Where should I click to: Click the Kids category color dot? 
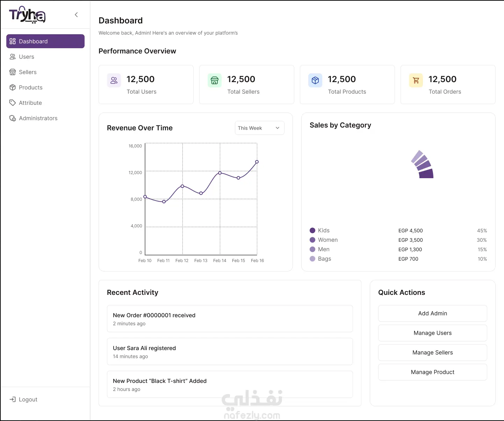point(312,230)
